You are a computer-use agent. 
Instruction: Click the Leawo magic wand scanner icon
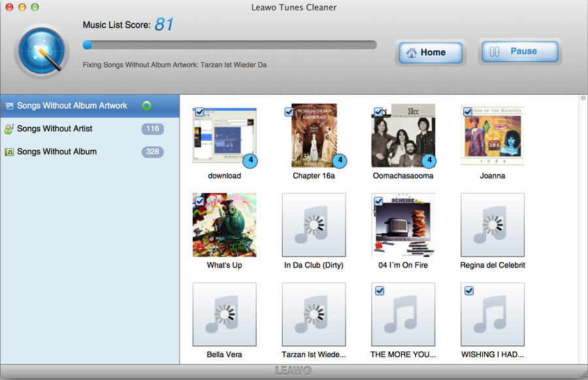[x=42, y=52]
